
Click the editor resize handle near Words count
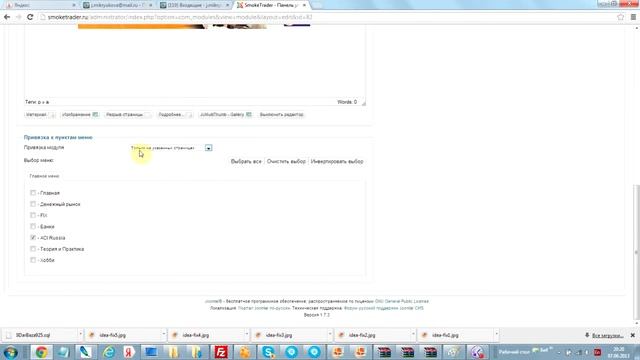point(363,103)
